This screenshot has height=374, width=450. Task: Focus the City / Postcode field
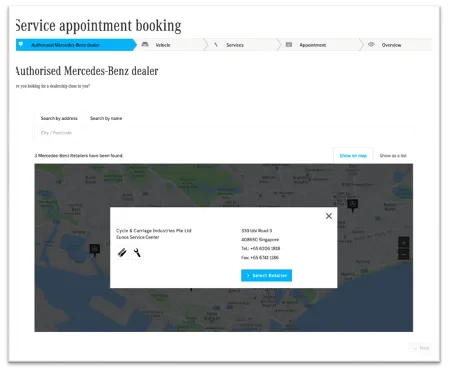[x=225, y=133]
